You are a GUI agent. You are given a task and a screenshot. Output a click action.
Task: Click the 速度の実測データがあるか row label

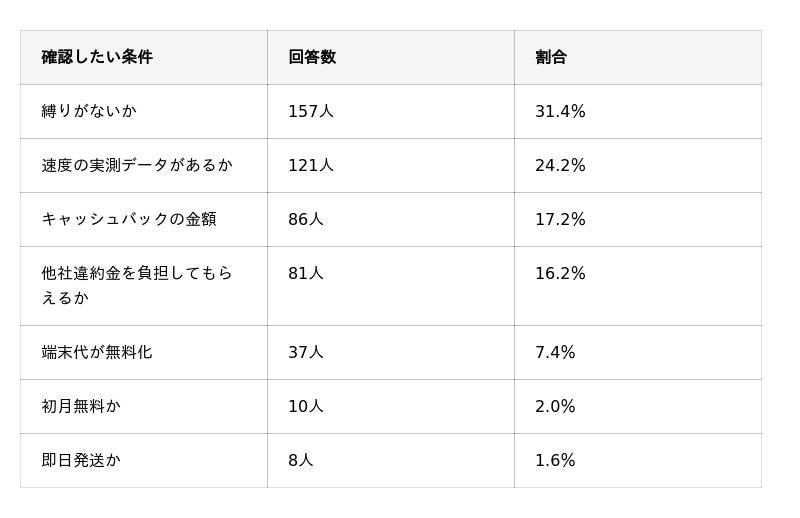click(x=137, y=165)
